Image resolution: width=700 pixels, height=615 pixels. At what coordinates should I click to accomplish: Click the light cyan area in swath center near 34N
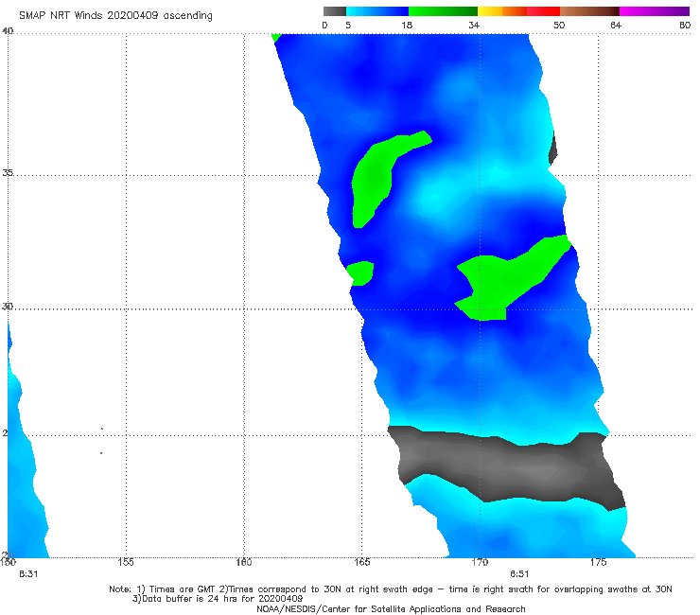pos(435,199)
